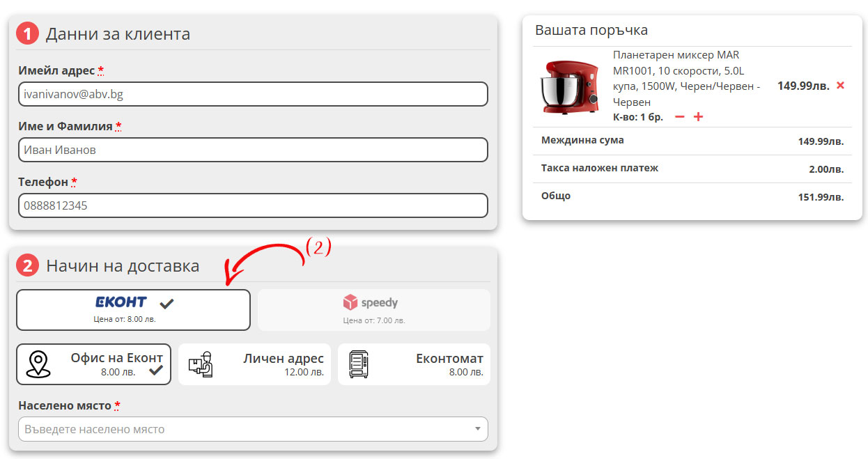Click the Имейл адрес input field
868x459 pixels.
pyautogui.click(x=252, y=94)
